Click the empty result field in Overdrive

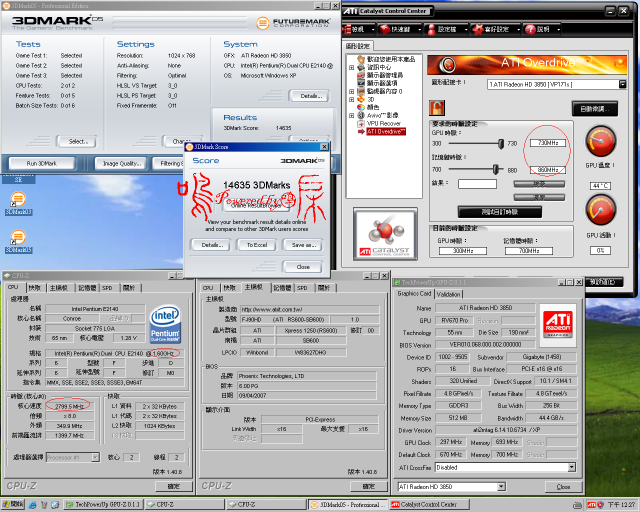pos(477,184)
